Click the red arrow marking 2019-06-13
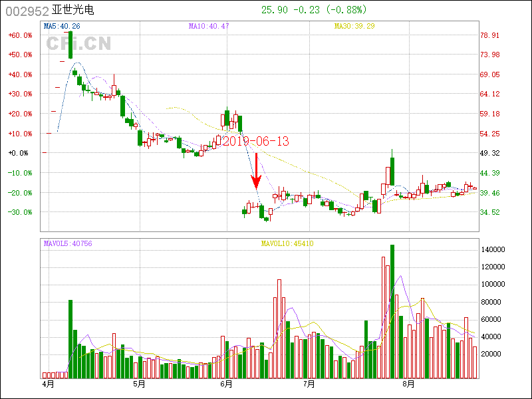Screen dimensions: 532x399 (255, 172)
